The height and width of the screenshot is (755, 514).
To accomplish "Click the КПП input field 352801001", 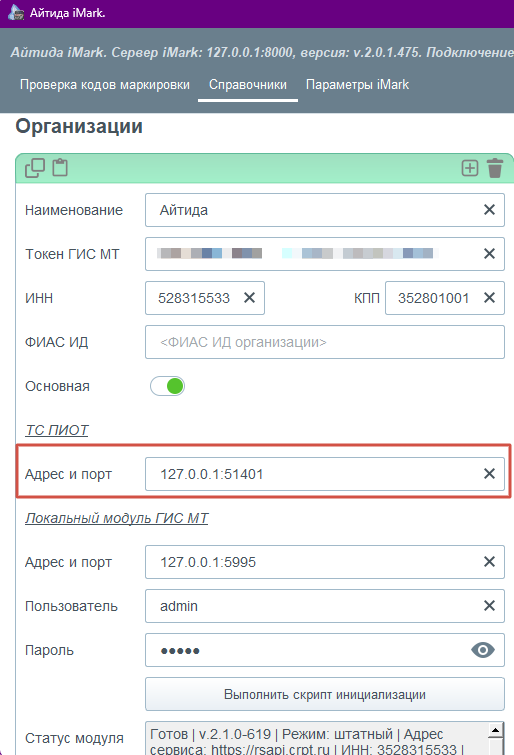I will click(x=445, y=298).
